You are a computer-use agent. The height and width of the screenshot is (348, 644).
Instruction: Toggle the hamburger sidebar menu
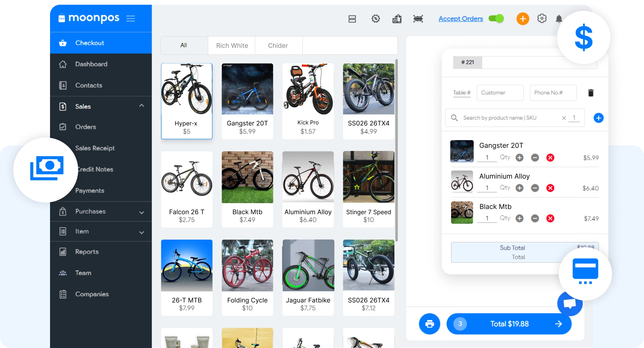(x=130, y=18)
